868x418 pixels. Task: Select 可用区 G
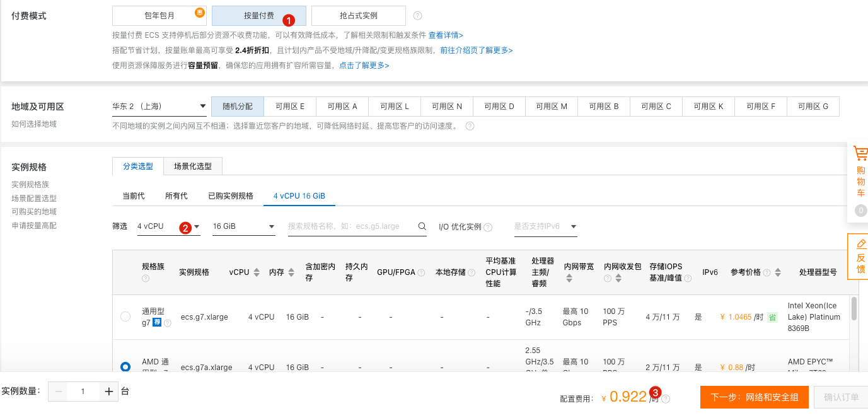813,107
